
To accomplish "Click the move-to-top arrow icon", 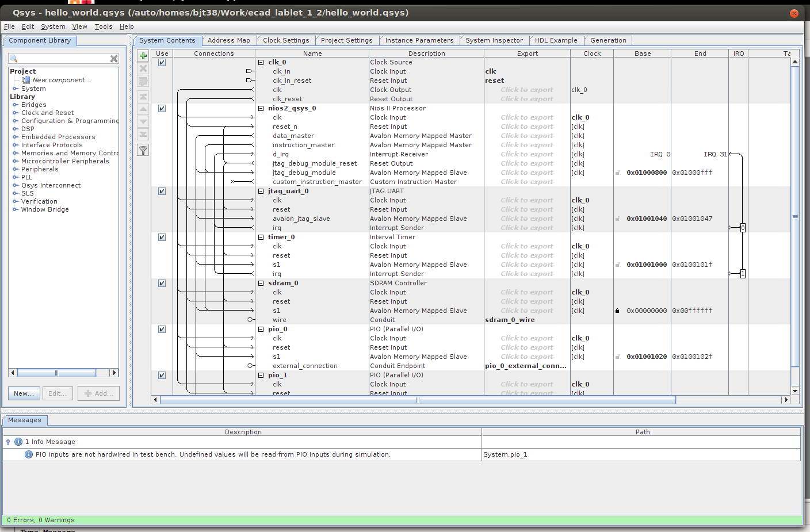I will pyautogui.click(x=143, y=97).
